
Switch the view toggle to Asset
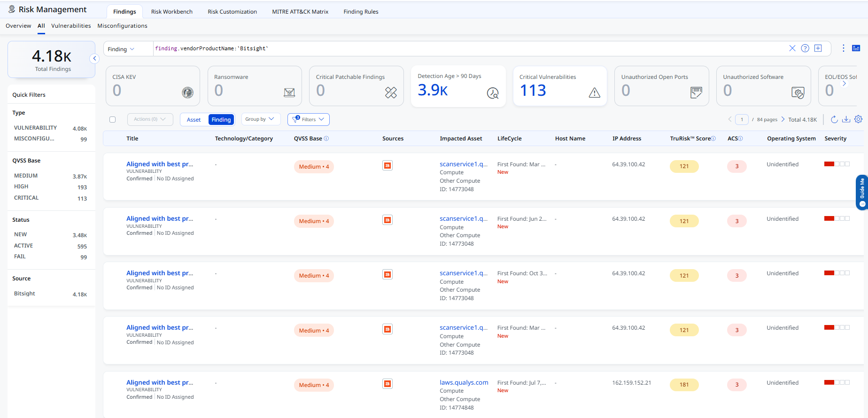(x=194, y=120)
